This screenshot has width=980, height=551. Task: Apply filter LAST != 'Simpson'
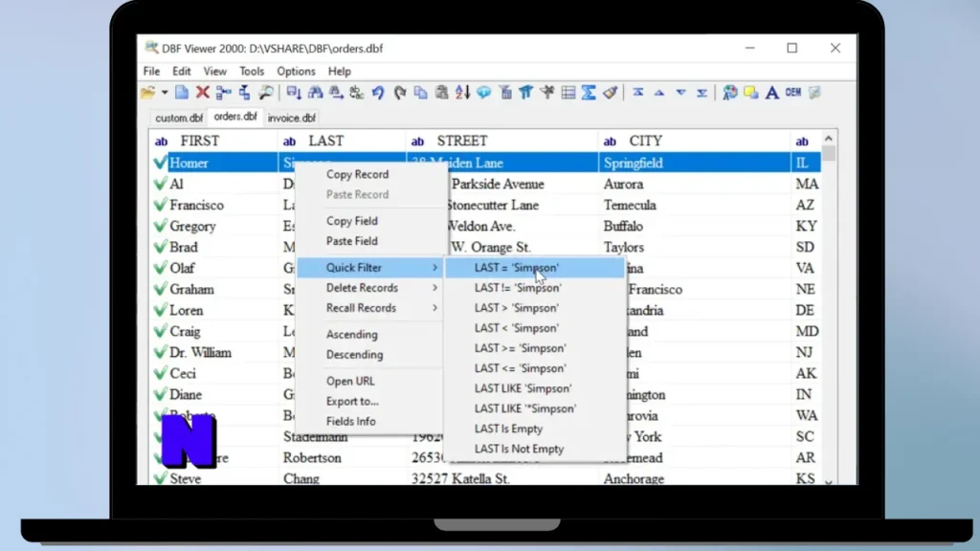535,288
